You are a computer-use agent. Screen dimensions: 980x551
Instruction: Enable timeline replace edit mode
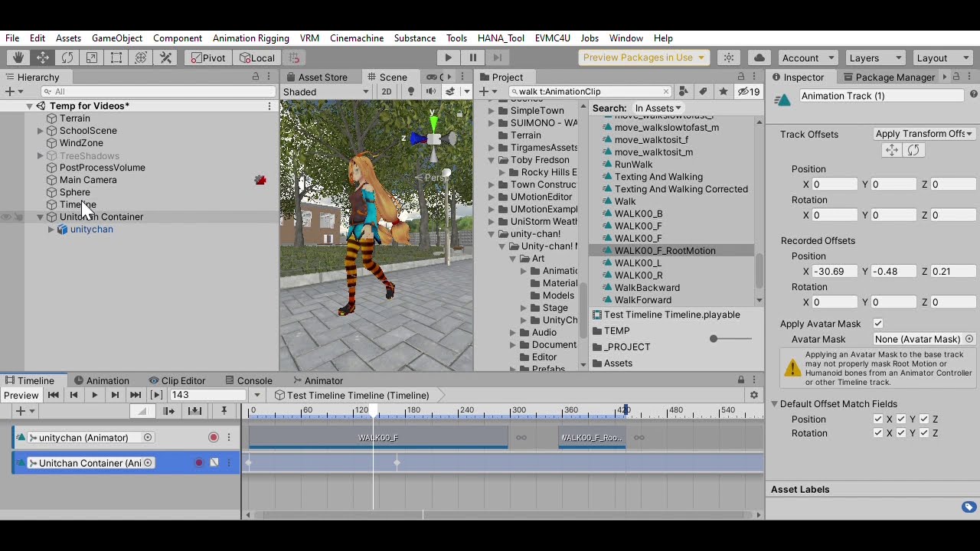[x=194, y=411]
